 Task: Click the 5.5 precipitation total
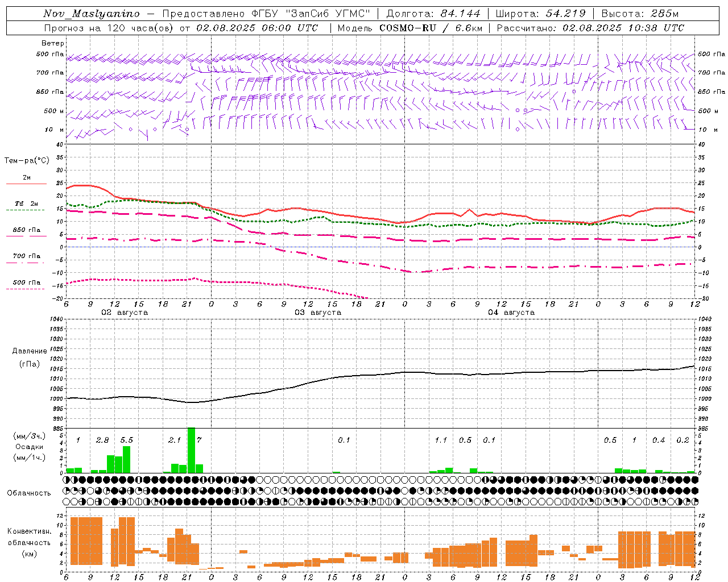pos(126,440)
